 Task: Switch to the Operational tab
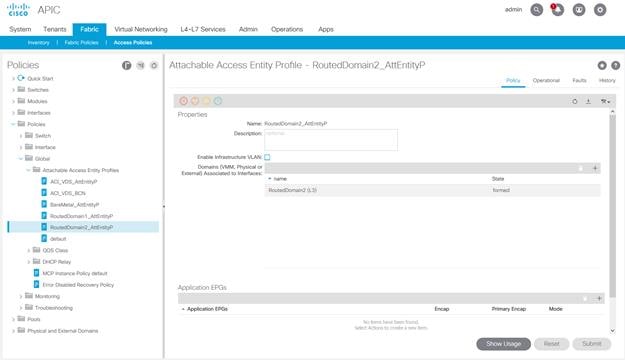click(546, 81)
